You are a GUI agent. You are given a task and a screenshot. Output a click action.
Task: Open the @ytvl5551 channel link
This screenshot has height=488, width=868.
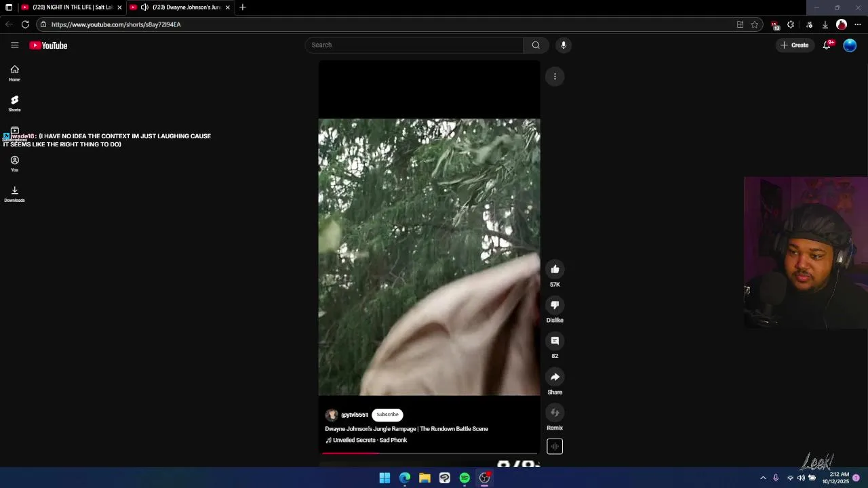(355, 415)
